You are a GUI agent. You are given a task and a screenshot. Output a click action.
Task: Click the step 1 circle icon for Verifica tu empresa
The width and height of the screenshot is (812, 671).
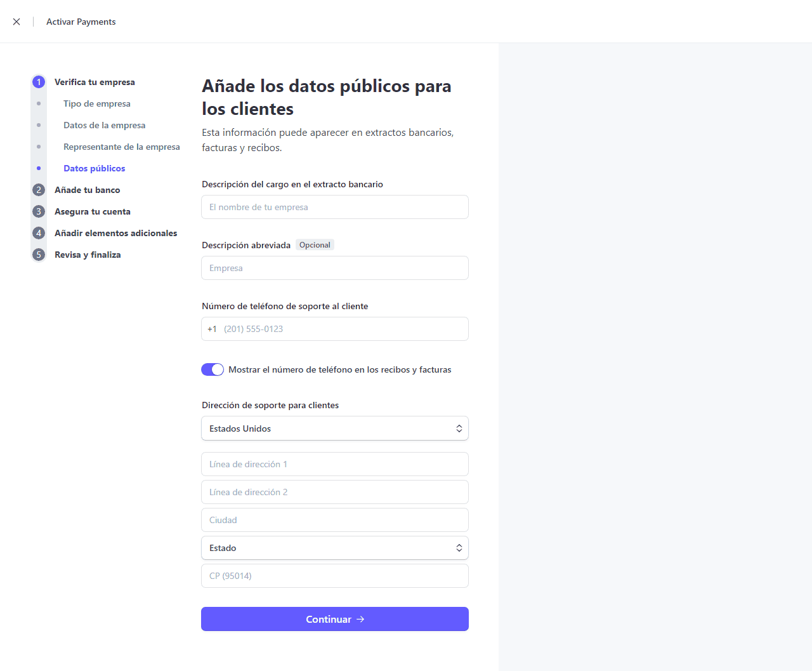coord(39,82)
